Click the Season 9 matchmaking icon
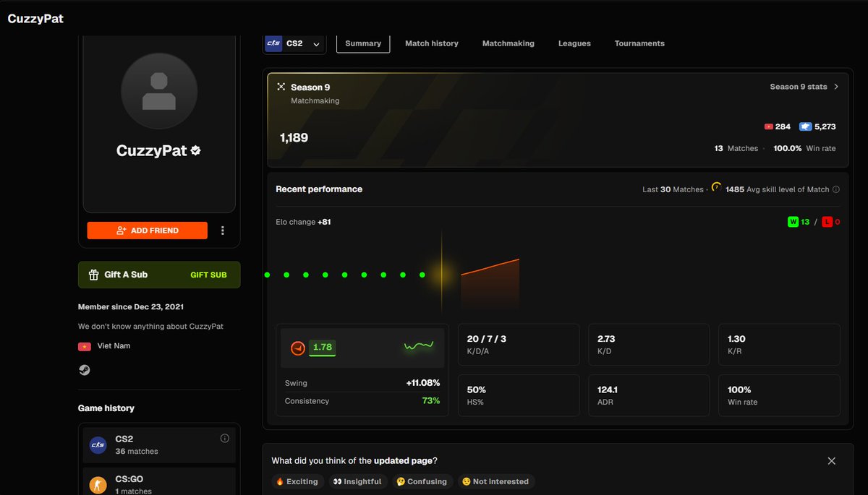This screenshot has width=868, height=495. (x=281, y=87)
